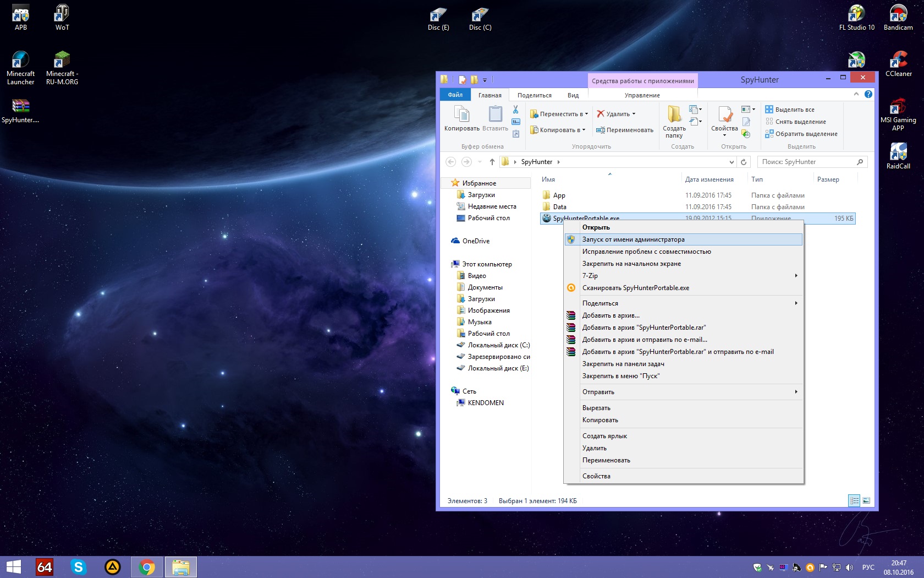This screenshot has height=578, width=924.
Task: Expand the Copy to (Копировать в) dropdown
Action: [x=584, y=130]
